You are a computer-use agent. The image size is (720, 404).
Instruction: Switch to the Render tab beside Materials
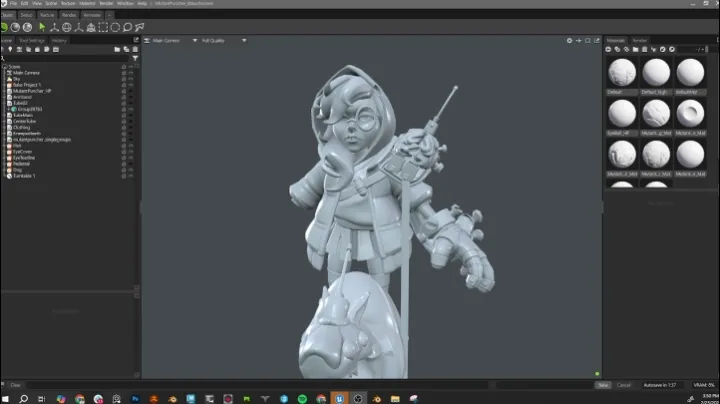pos(640,40)
